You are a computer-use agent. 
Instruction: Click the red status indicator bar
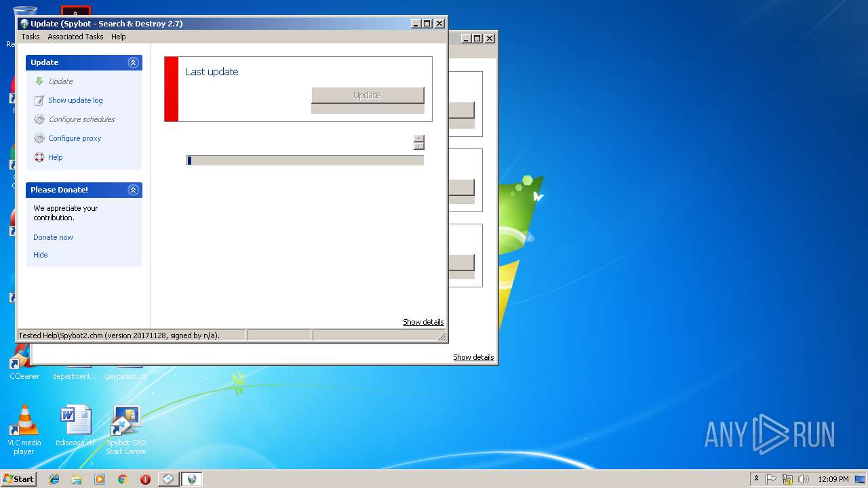point(172,89)
